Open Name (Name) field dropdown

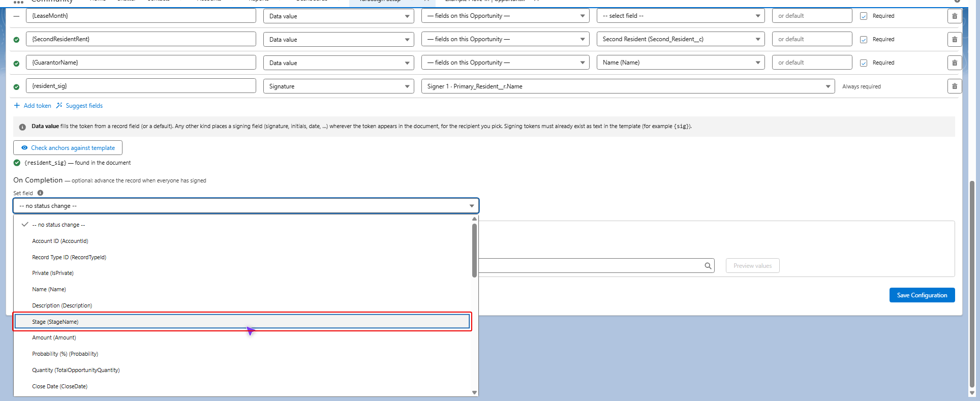(681, 63)
